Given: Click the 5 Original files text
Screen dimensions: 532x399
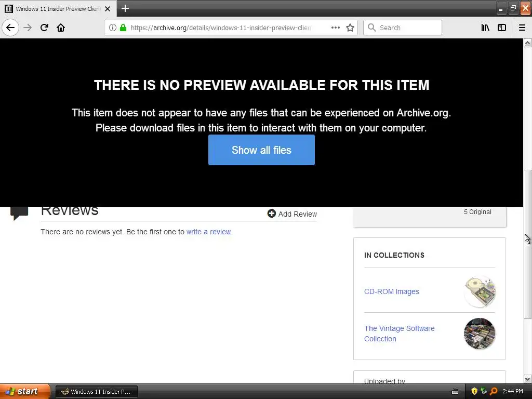Looking at the screenshot, I should click(477, 212).
